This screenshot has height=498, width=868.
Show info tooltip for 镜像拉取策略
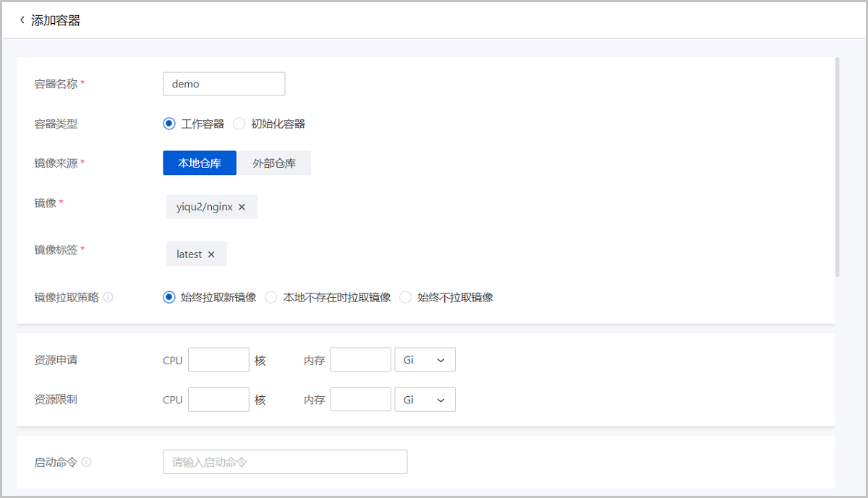coord(109,297)
